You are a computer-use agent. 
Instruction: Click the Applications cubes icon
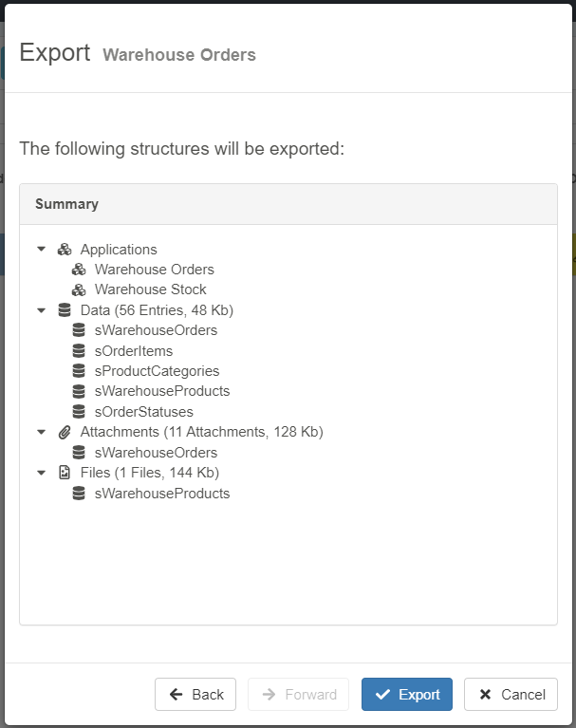point(65,250)
